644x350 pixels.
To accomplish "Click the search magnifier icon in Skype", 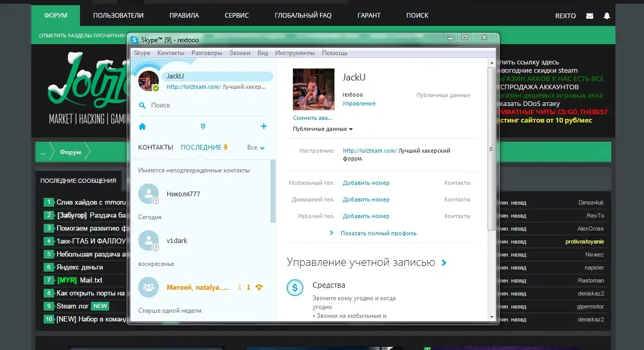I will click(142, 105).
